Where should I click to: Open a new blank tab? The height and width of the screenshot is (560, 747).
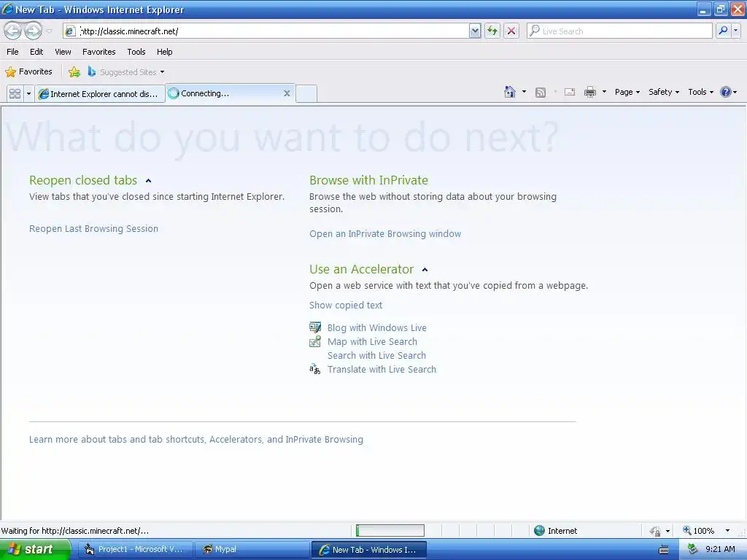306,94
